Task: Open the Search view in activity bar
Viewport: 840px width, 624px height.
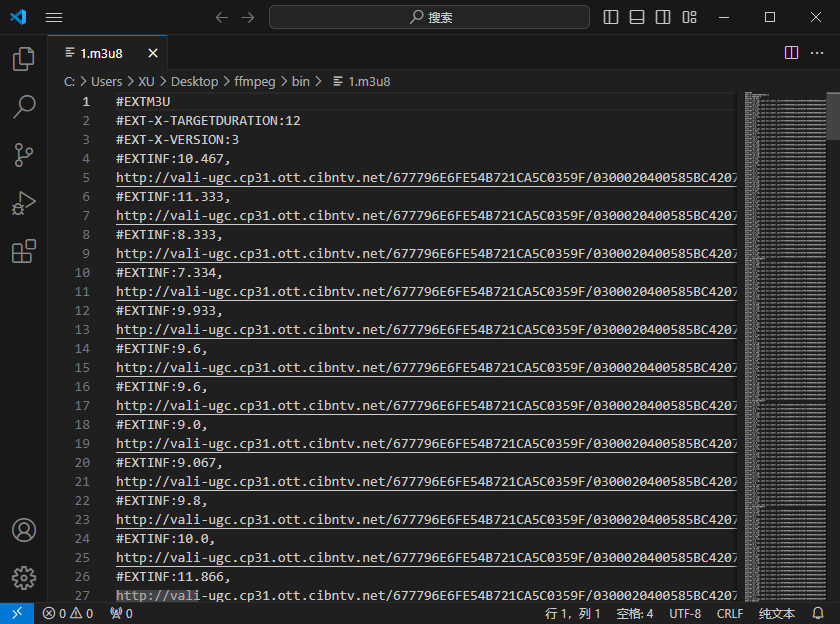Action: point(23,107)
